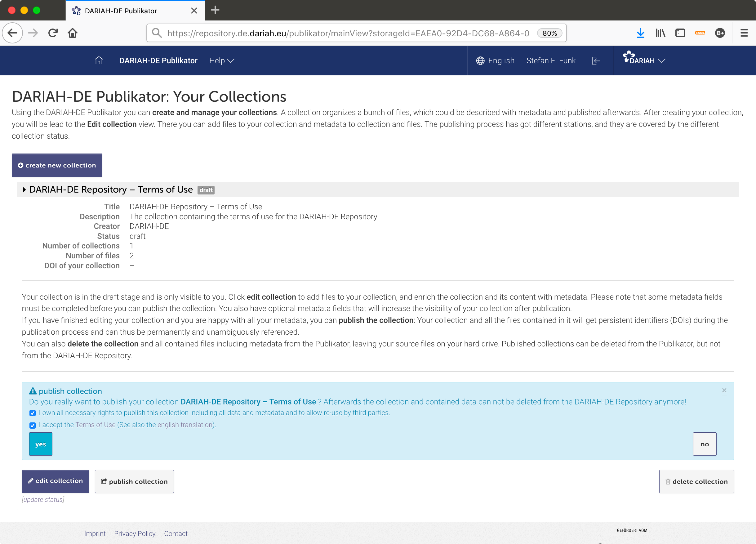Toggle the browser sidebar icon
This screenshot has width=756, height=544.
(680, 33)
